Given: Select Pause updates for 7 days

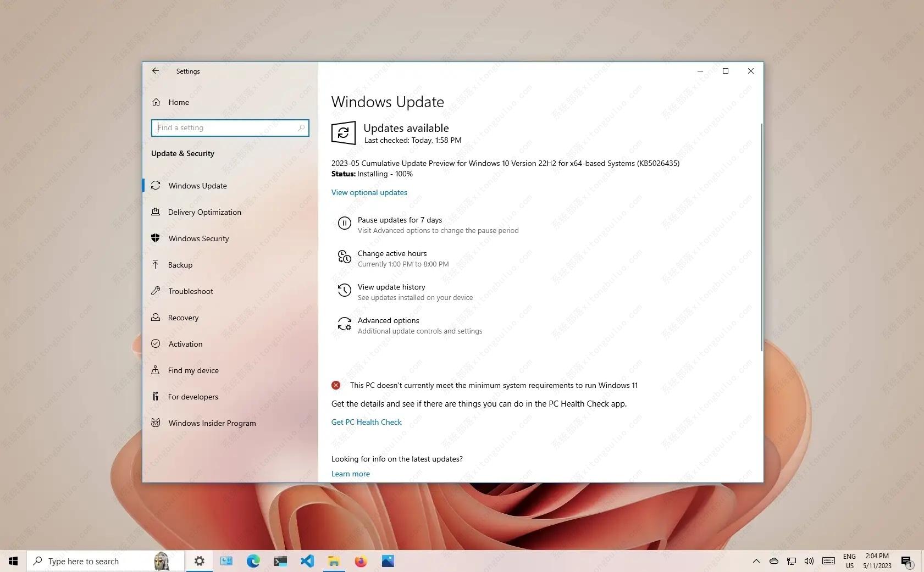Looking at the screenshot, I should 400,220.
